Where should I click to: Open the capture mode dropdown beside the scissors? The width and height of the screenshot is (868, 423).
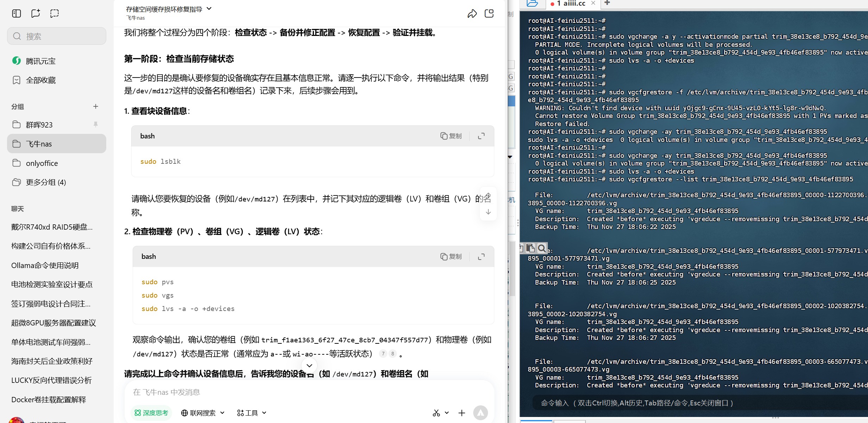coord(447,412)
